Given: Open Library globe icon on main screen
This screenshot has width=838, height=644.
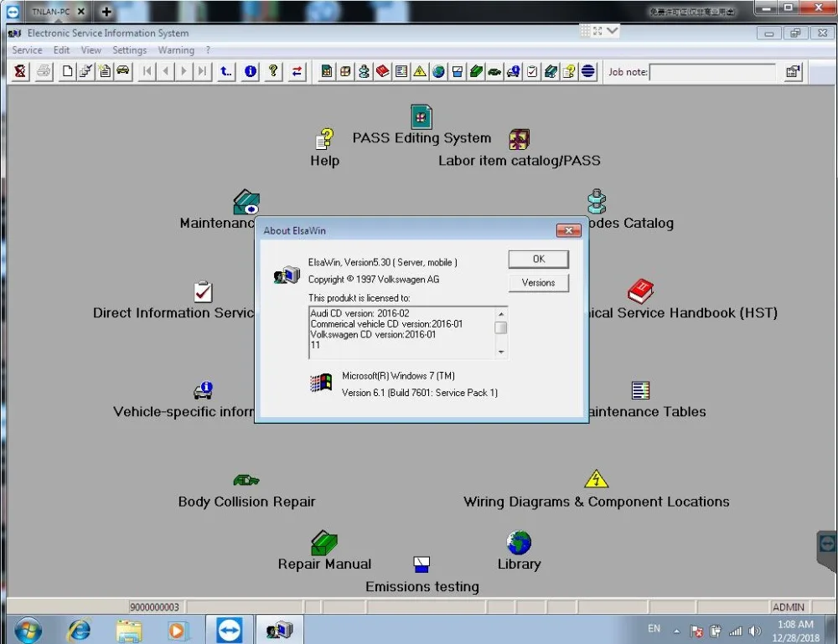Looking at the screenshot, I should pyautogui.click(x=519, y=543).
